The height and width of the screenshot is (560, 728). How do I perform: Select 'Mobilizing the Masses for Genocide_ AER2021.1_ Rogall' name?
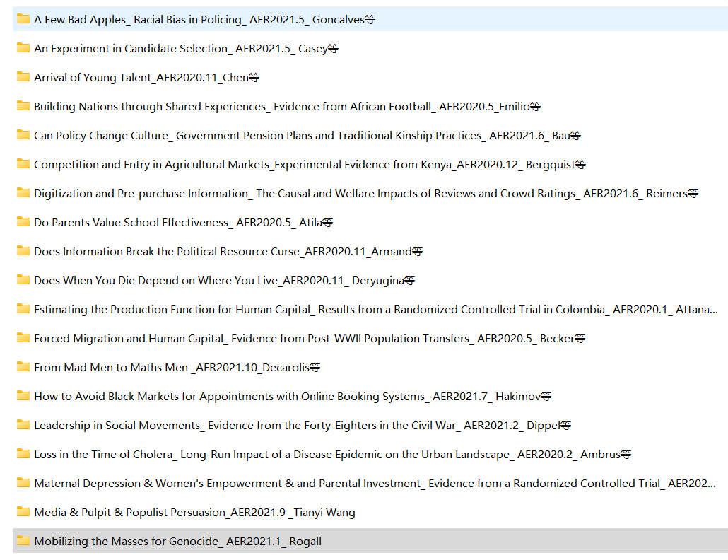178,542
